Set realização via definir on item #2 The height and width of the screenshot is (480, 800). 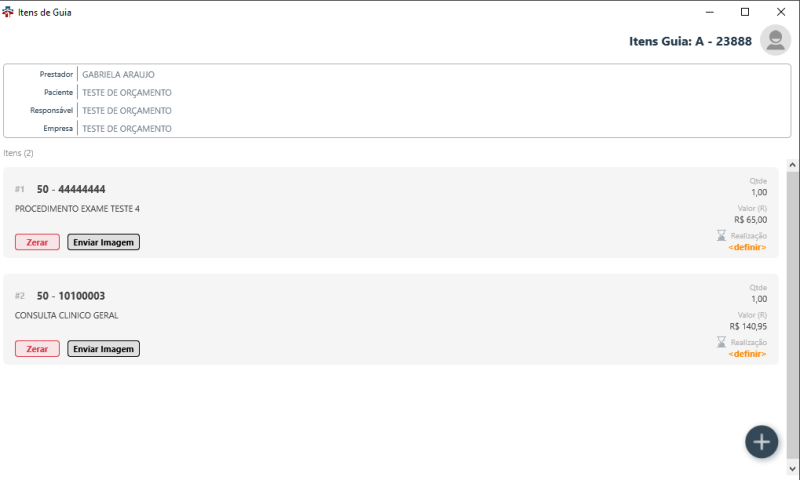point(747,354)
